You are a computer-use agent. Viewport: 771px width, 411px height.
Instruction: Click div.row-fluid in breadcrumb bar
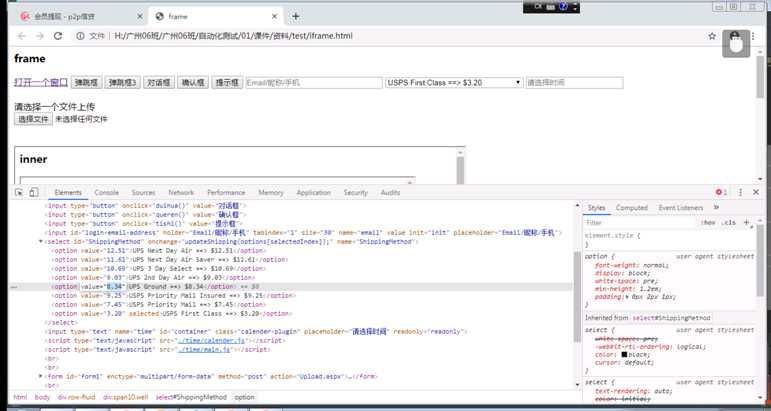pyautogui.click(x=76, y=397)
